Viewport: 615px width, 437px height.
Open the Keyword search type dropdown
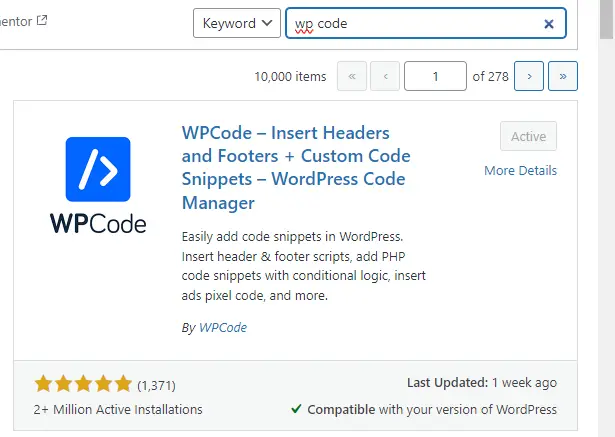coord(236,24)
